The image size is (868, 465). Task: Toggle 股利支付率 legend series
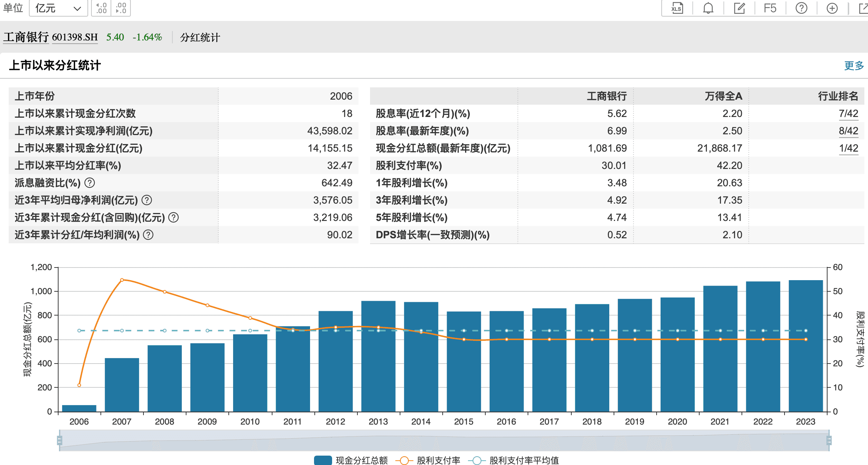pyautogui.click(x=428, y=460)
